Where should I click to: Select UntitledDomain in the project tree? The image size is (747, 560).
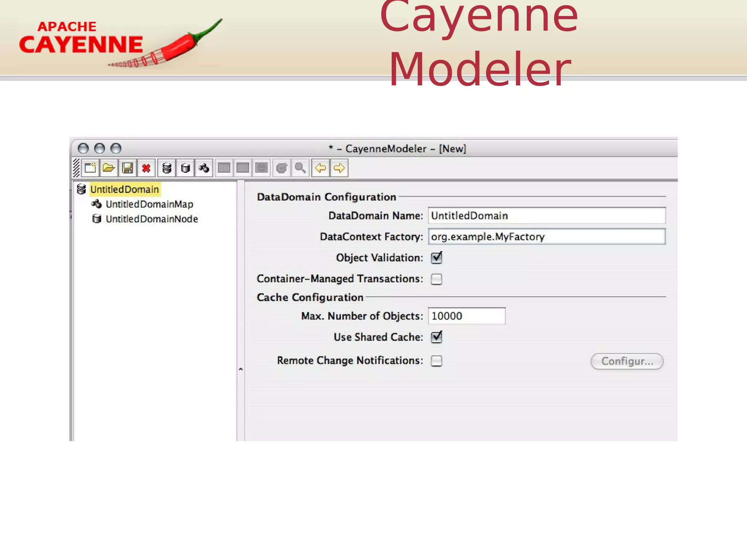tap(125, 189)
